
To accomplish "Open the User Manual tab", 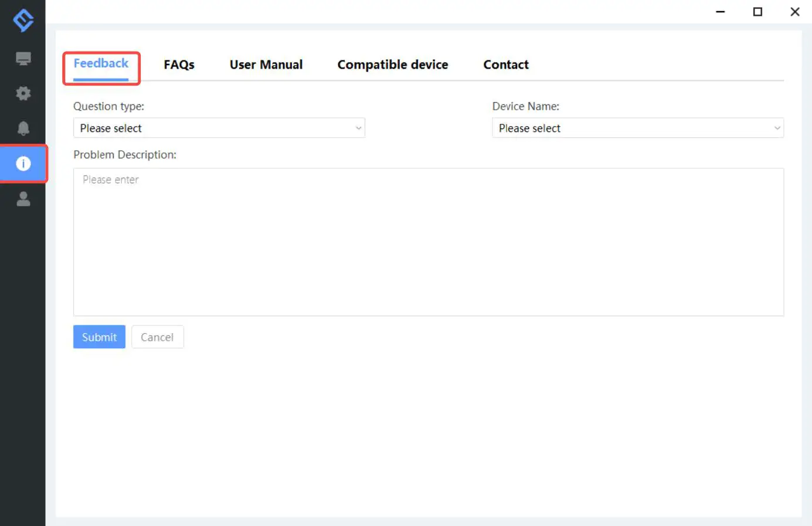I will (x=266, y=65).
